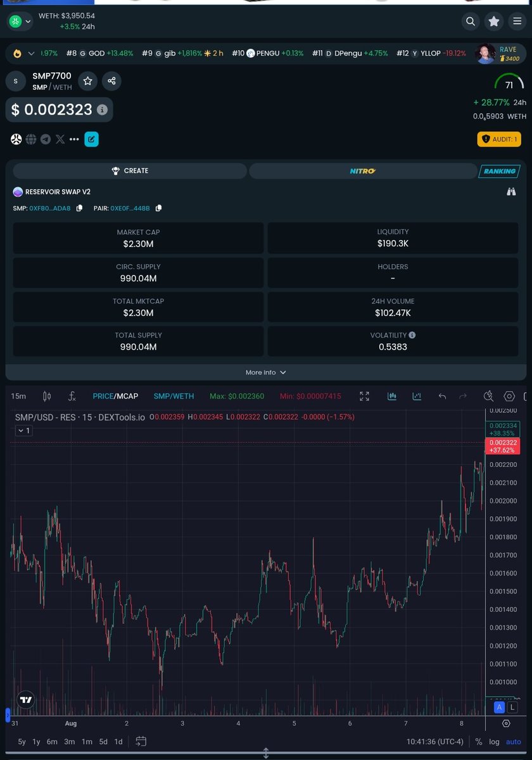
Task: Open the chain explorer logo icon
Action: pos(16,139)
